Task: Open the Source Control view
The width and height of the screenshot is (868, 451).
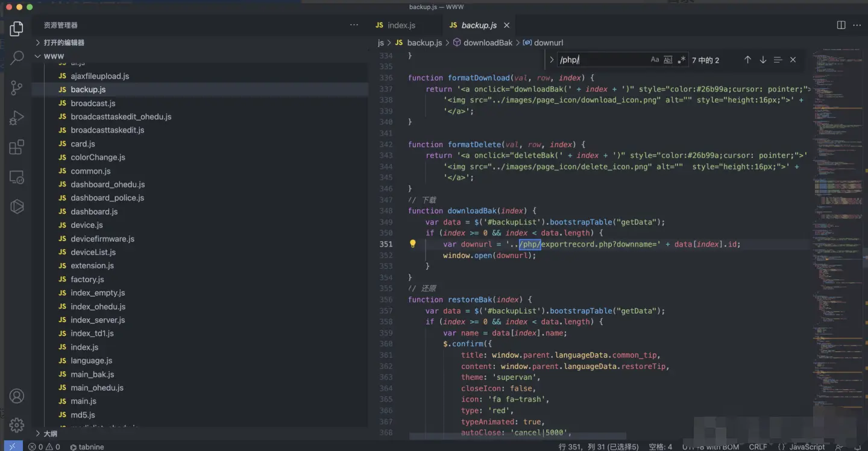Action: (17, 87)
